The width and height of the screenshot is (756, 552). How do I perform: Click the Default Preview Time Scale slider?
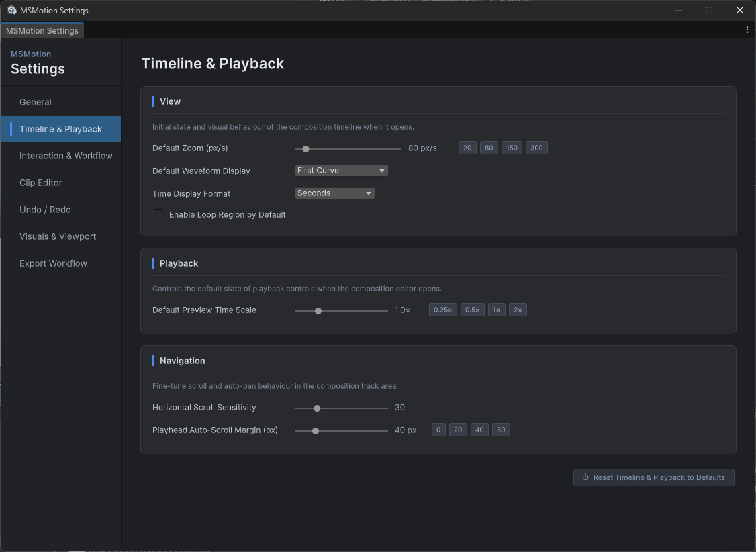coord(341,311)
